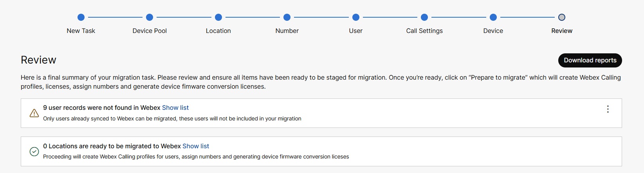Open the three-dot menu on user records warning
Viewport: 644px width, 173px height.
(608, 109)
